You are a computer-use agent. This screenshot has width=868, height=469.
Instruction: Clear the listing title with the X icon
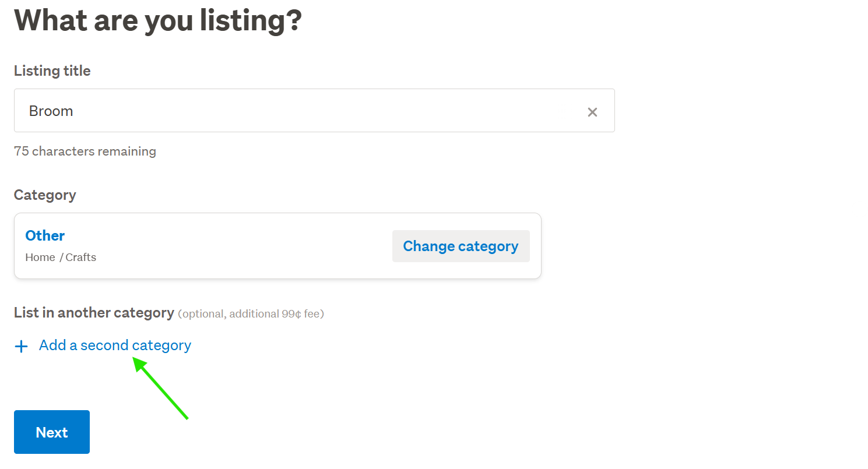[592, 112]
